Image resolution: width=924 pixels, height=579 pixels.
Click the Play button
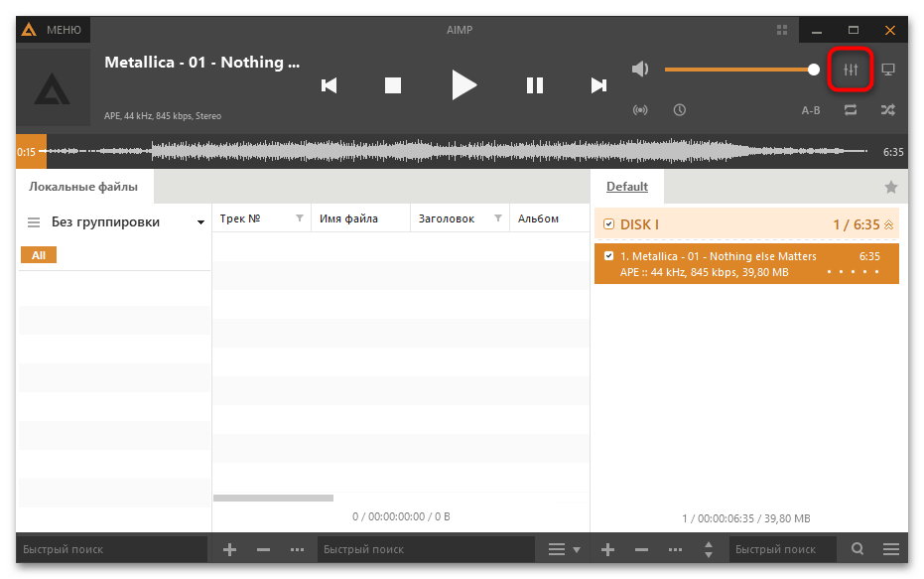pos(463,85)
